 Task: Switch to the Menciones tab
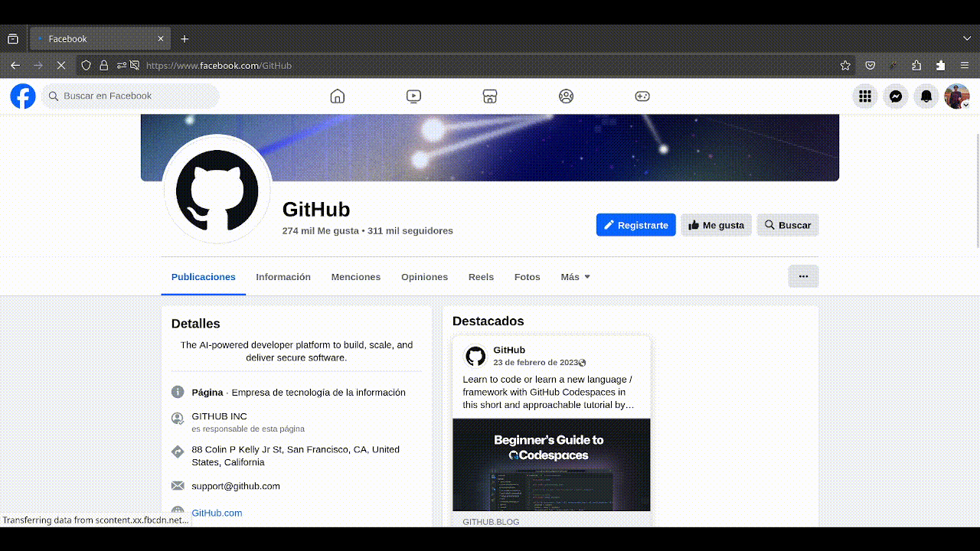tap(356, 277)
